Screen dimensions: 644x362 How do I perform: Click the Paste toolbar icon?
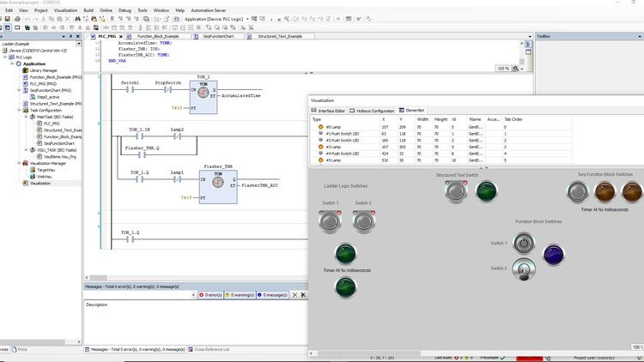point(59,19)
